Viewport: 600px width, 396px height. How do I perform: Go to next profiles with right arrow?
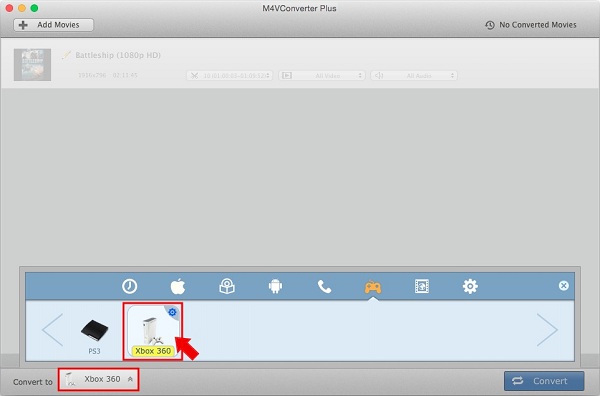tap(547, 330)
